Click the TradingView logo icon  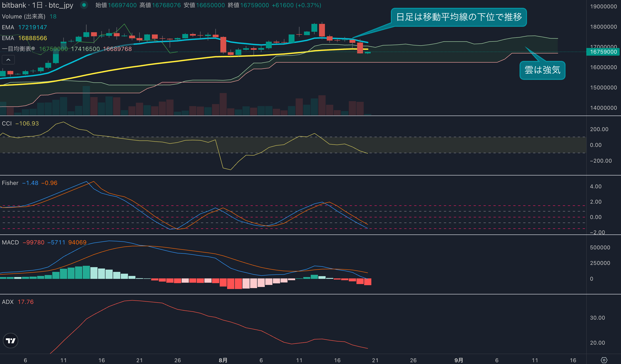coord(10,341)
